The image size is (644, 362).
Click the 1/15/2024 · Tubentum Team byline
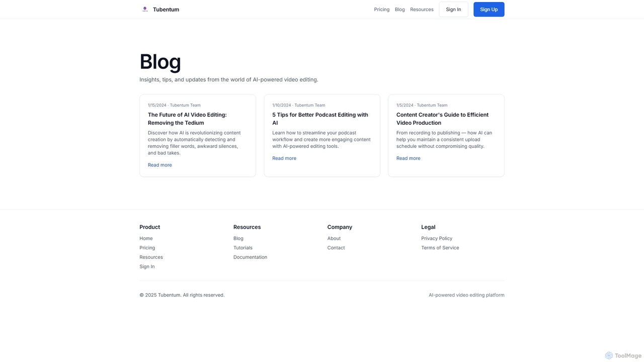pos(174,105)
